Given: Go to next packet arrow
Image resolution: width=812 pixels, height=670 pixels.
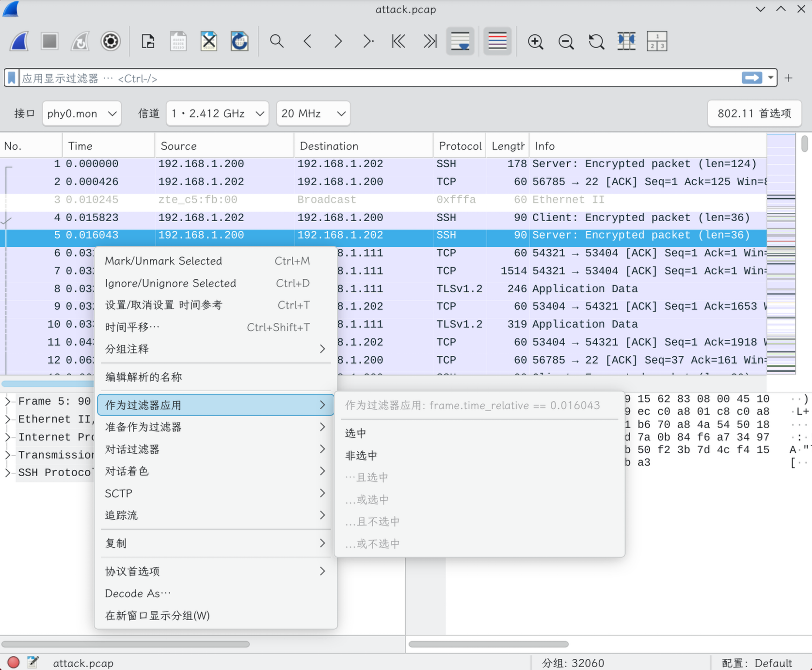Looking at the screenshot, I should click(x=338, y=41).
